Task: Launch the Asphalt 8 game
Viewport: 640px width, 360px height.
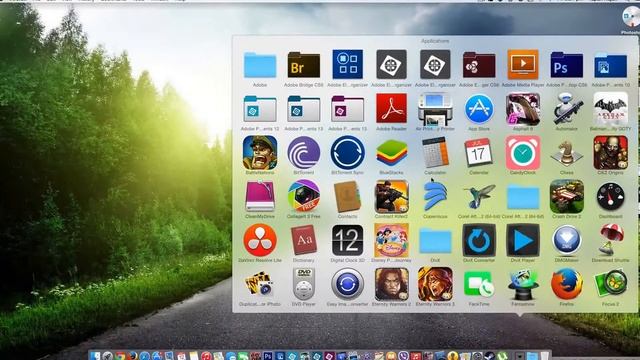Action: [523, 109]
